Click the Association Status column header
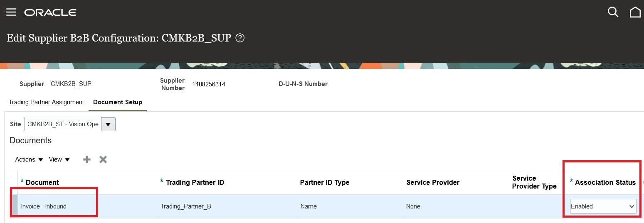The height and width of the screenshot is (223, 644). pyautogui.click(x=605, y=182)
